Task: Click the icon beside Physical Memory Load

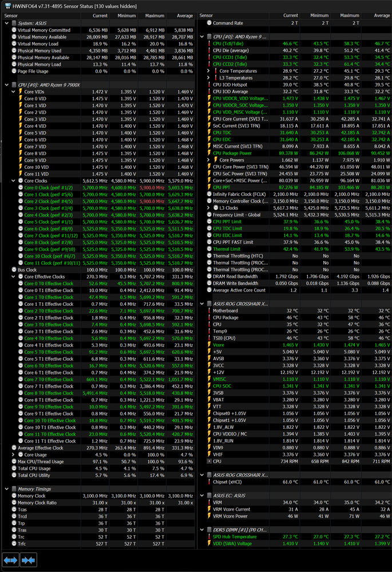Action: [x=14, y=64]
